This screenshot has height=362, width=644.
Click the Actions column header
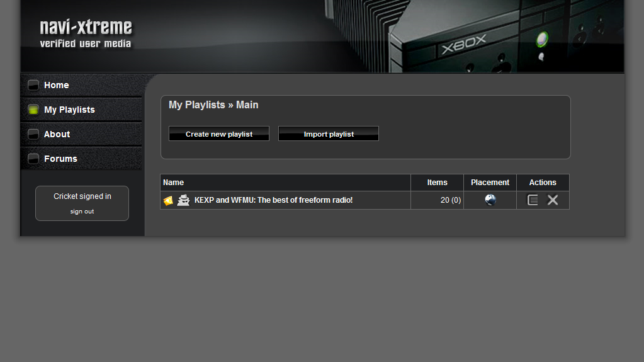(x=543, y=183)
